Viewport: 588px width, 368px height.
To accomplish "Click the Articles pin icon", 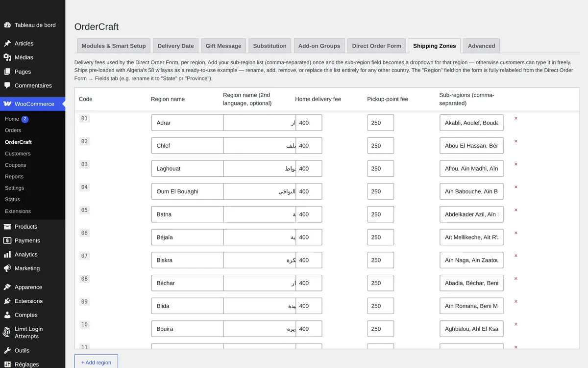I will [7, 43].
